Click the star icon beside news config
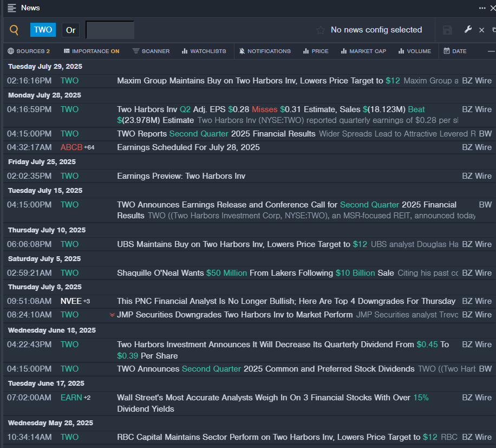Viewport: 496px width, 448px height. tap(321, 30)
